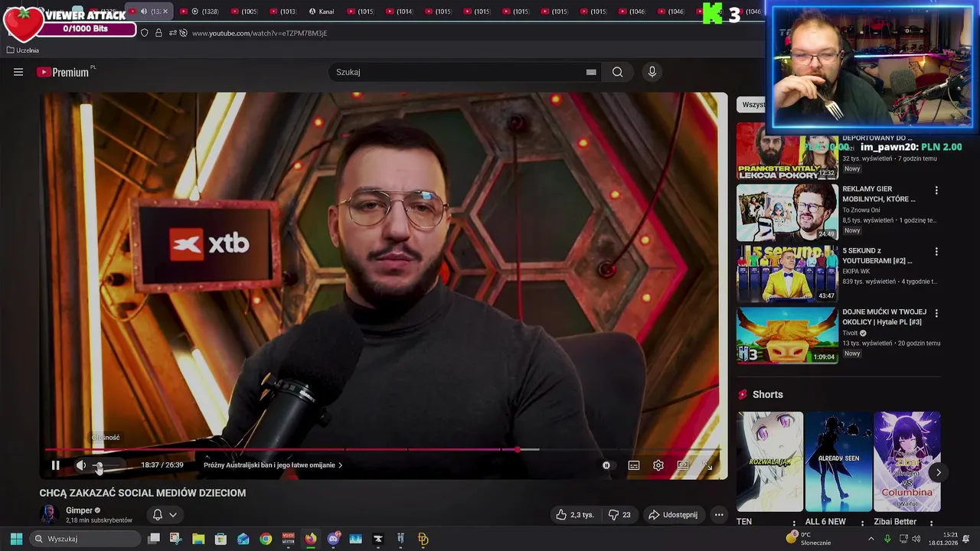This screenshot has width=980, height=551.
Task: Open the site permissions icon in address bar
Action: [172, 33]
